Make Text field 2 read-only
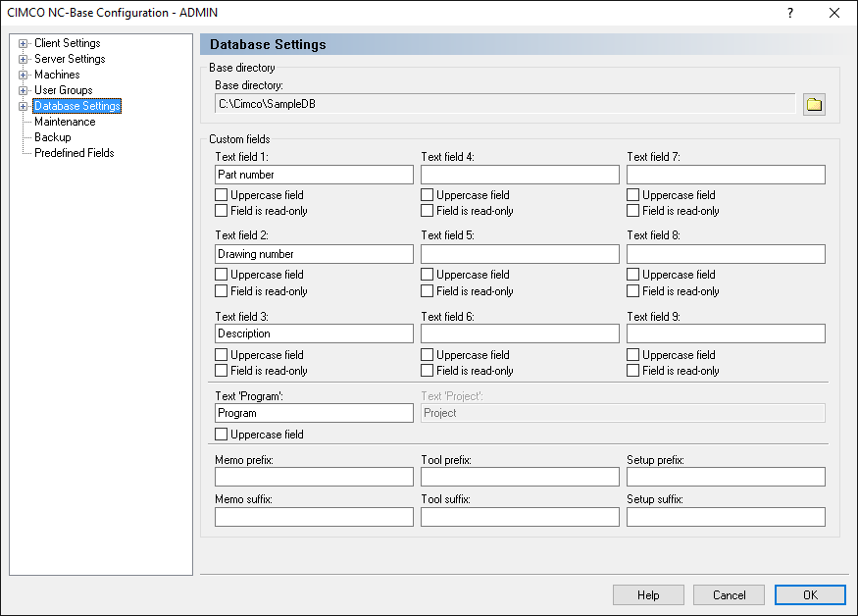The image size is (858, 616). (221, 290)
